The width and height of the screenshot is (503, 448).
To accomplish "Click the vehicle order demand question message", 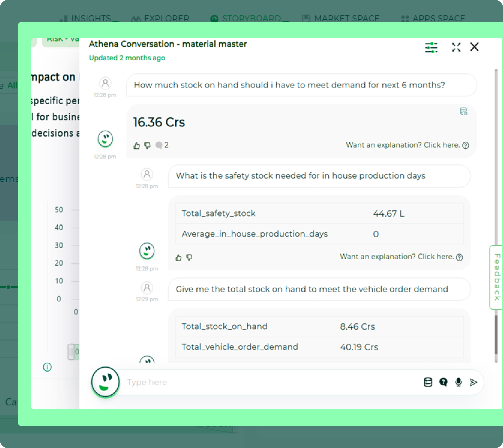I will point(319,289).
